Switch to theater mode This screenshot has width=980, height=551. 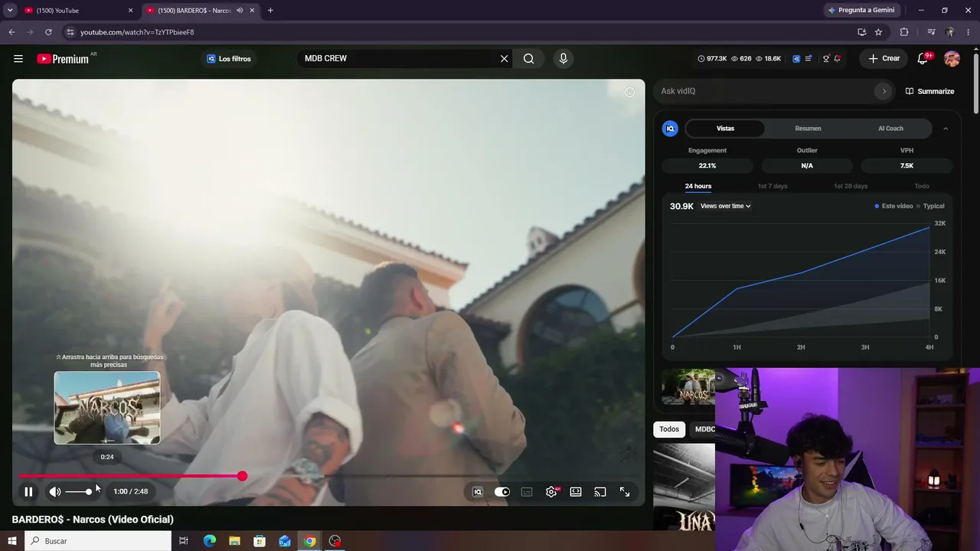pos(576,492)
